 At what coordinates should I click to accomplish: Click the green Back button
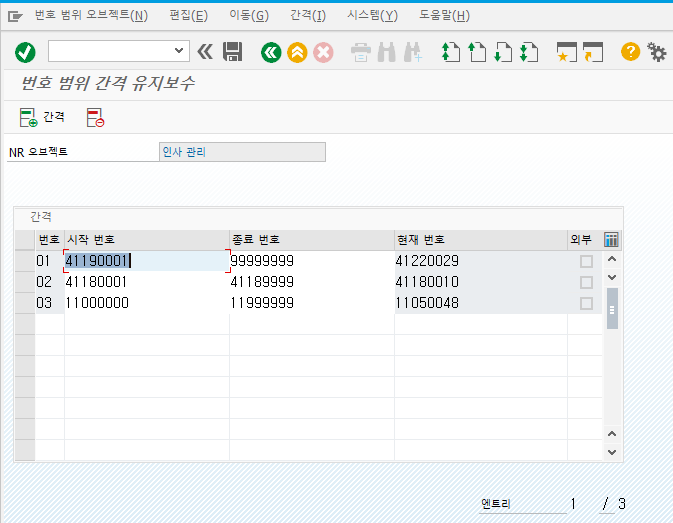click(271, 52)
